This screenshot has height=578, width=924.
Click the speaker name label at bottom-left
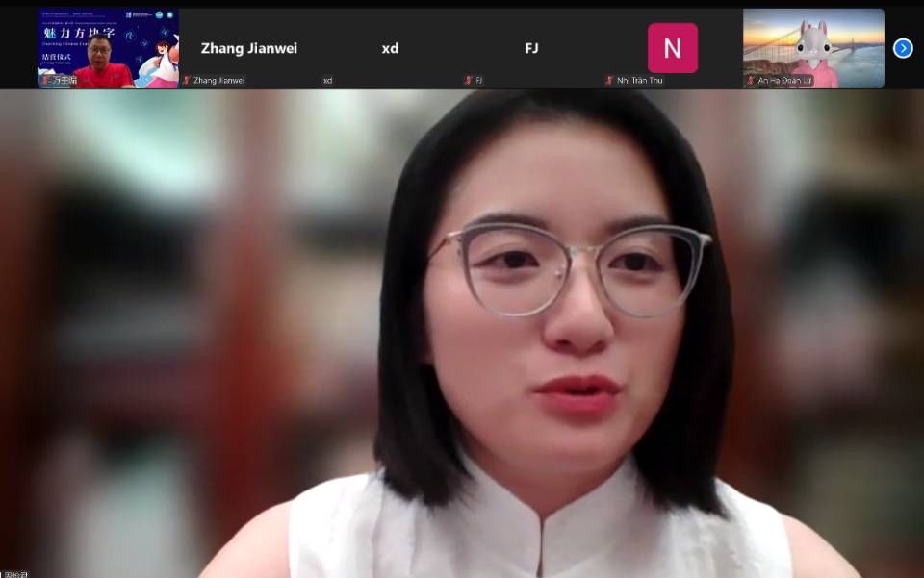(x=15, y=574)
